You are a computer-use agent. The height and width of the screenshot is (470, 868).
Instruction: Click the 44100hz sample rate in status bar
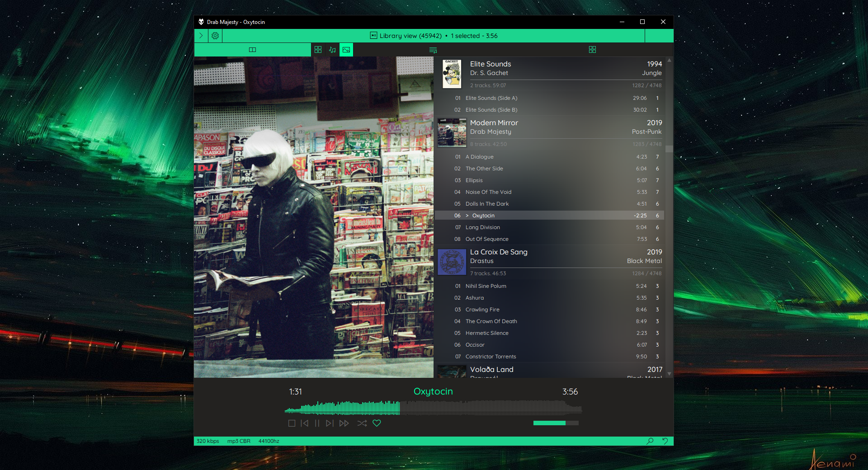(x=269, y=441)
